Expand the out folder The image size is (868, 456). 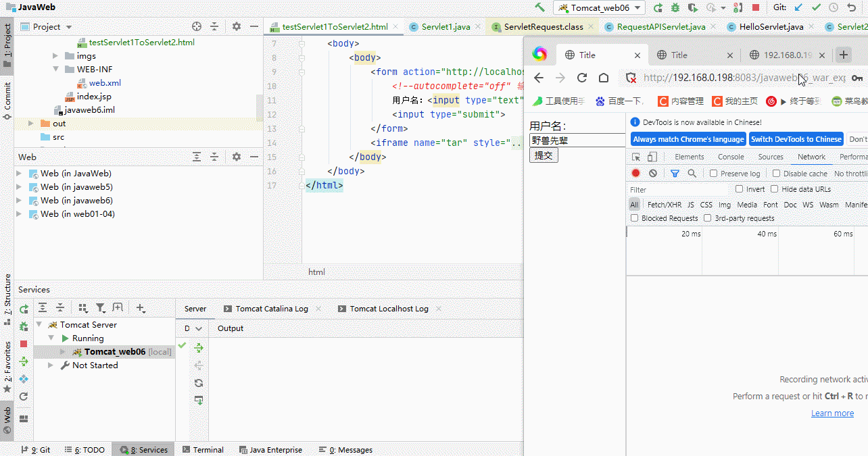31,124
